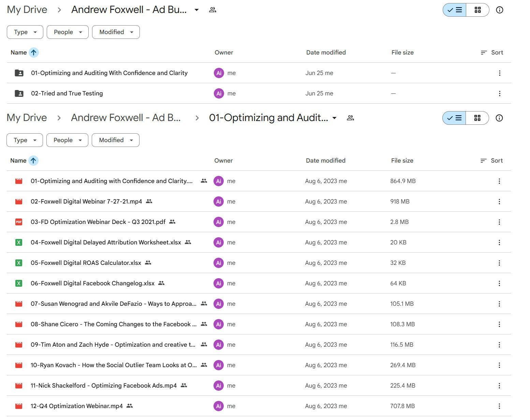Go to My Drive from Andrew Foxwell - Ad Bu... breadcrumb
The image size is (530, 420).
[27, 10]
